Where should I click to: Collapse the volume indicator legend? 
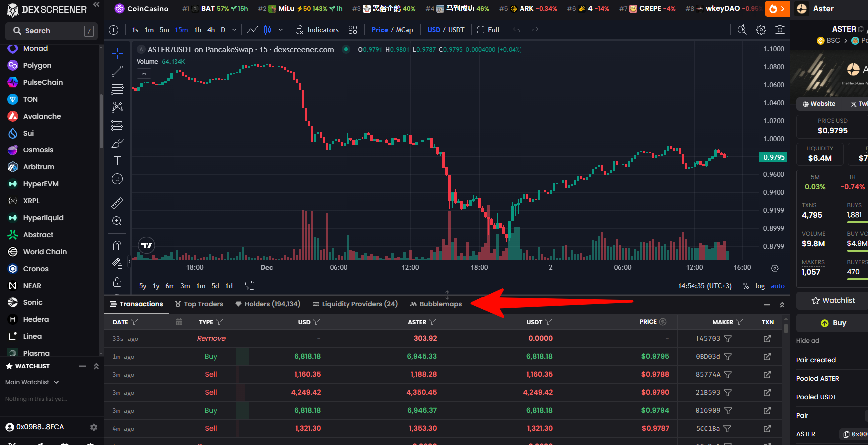(x=144, y=74)
